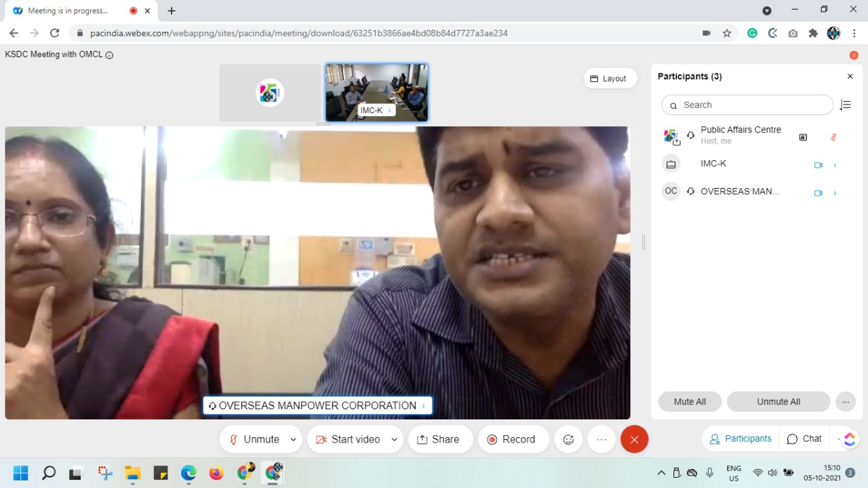
Task: Click red leave meeting button
Action: (634, 439)
